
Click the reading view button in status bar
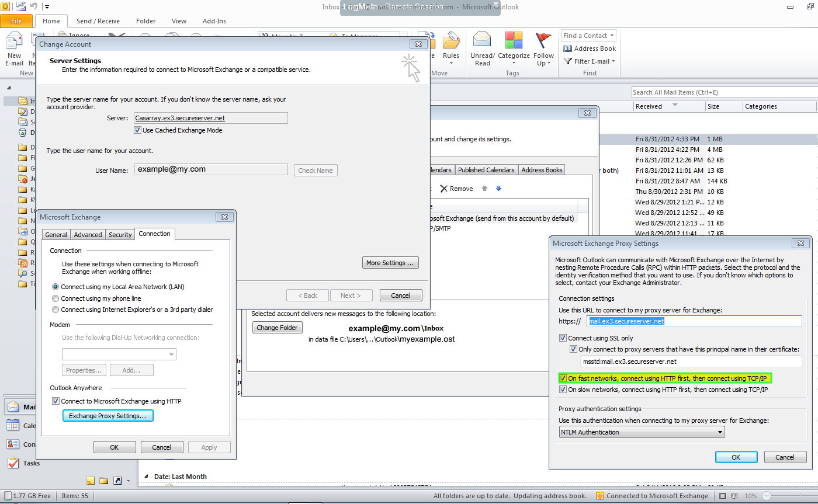(734, 496)
